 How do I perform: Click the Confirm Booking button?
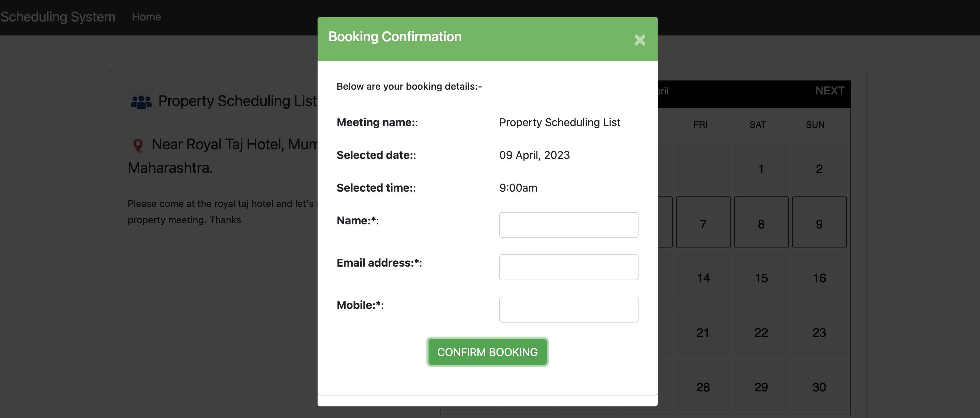(x=487, y=352)
